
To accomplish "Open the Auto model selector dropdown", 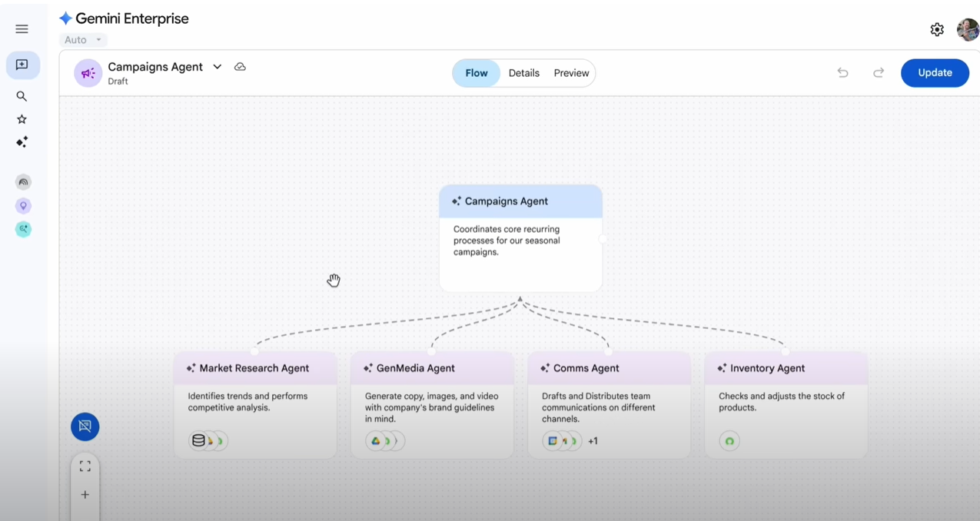I will pos(83,40).
